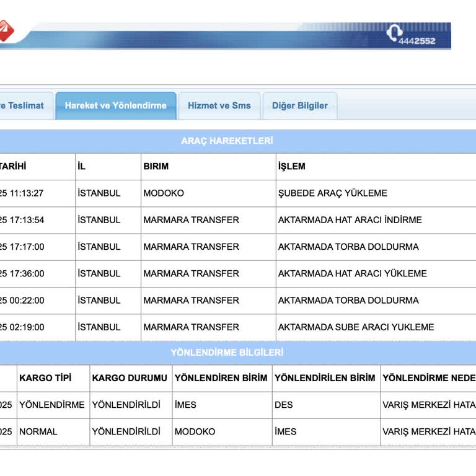Viewport: 476px width, 476px height.
Task: Click the AKTARMADA HAT ARACI İNDİRME cell
Action: [x=350, y=220]
